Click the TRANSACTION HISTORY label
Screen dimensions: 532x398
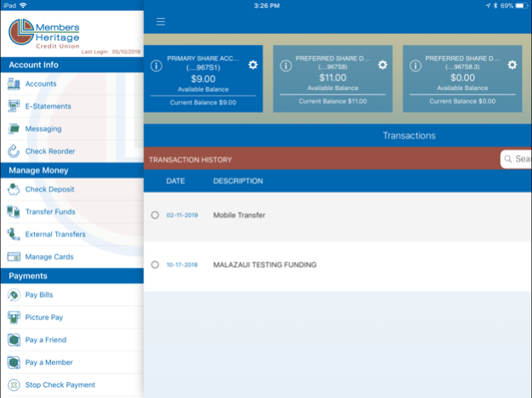(x=191, y=160)
